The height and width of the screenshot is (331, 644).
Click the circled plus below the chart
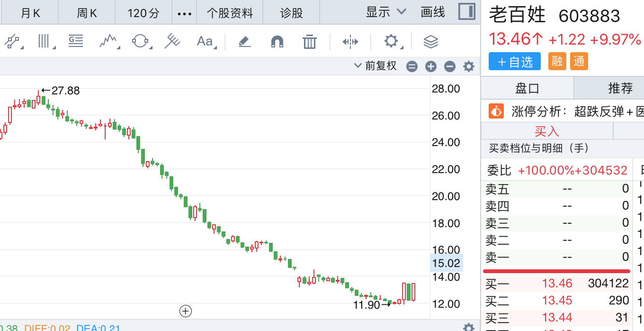tap(186, 311)
